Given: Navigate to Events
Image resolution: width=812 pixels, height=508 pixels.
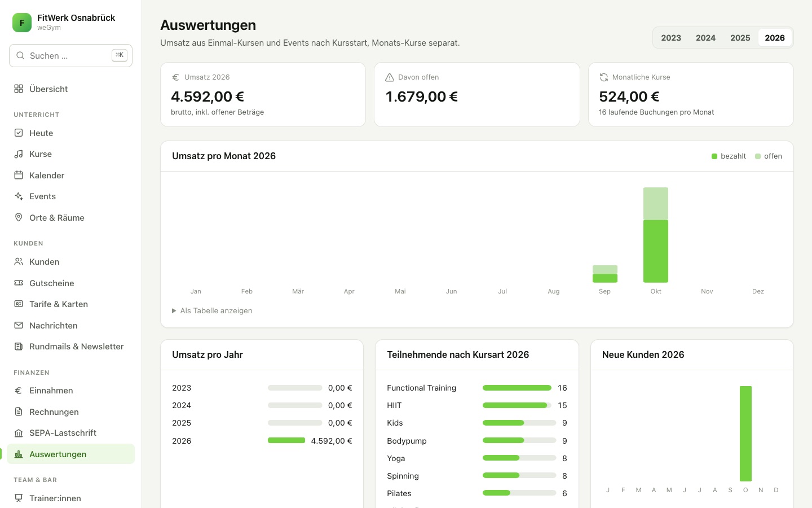Looking at the screenshot, I should click(70, 196).
